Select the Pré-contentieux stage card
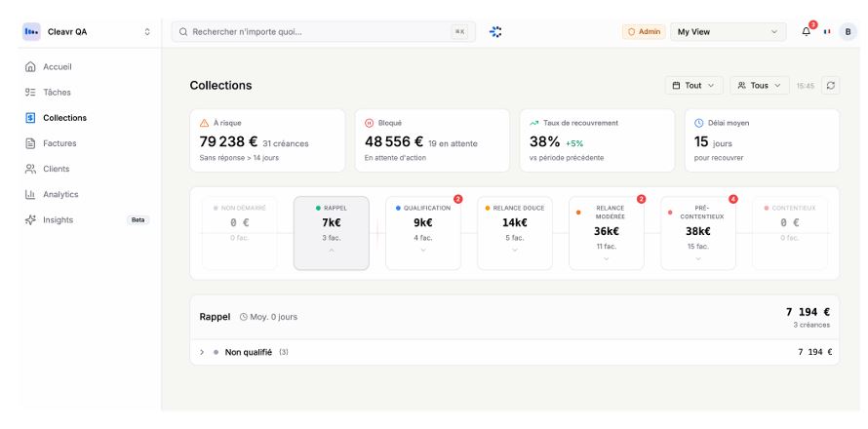The height and width of the screenshot is (429, 868). [x=698, y=233]
